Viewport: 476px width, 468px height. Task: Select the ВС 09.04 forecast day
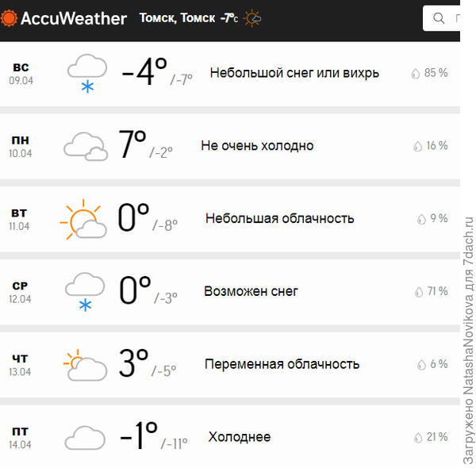tap(21, 73)
